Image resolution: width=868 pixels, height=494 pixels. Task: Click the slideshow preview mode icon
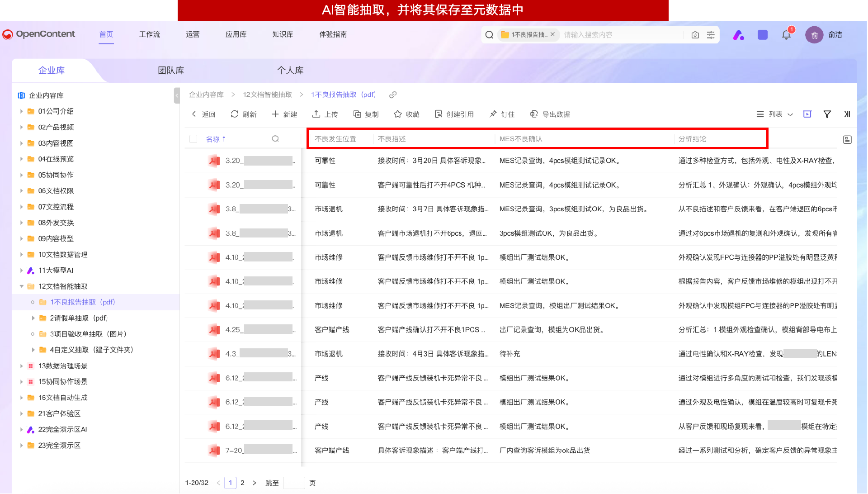(807, 114)
